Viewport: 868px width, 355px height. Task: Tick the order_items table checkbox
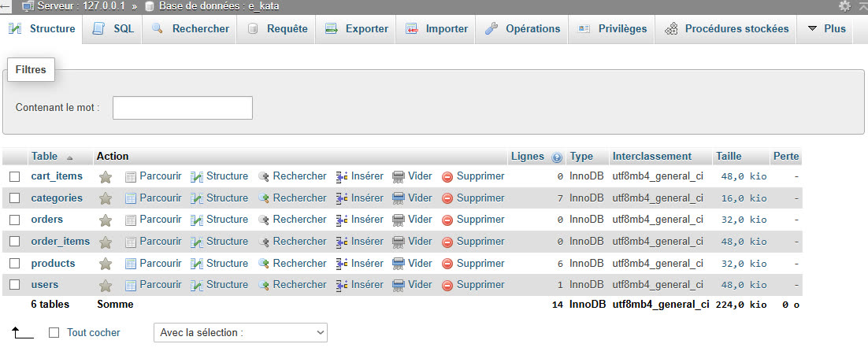(15, 242)
